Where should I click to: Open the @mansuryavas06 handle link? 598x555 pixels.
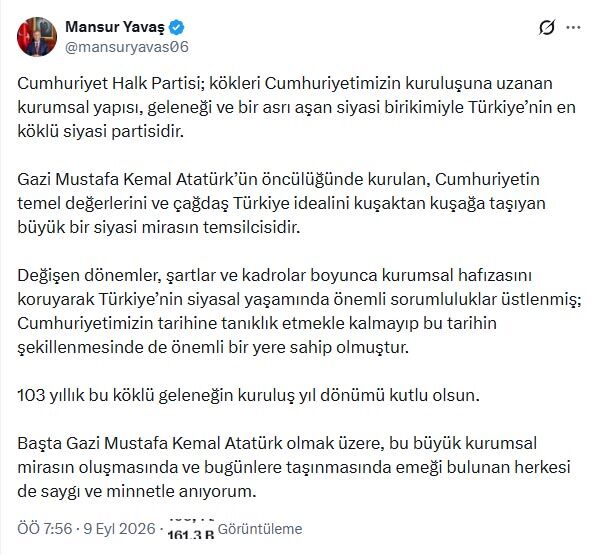coord(127,47)
